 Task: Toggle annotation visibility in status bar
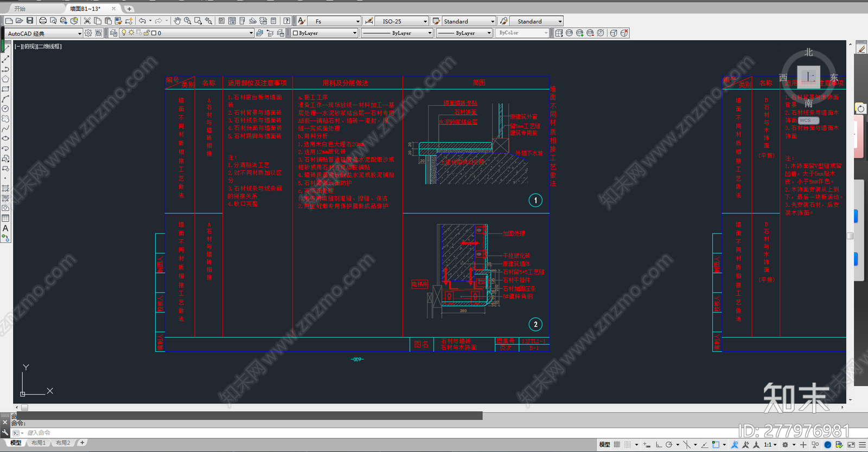[735, 444]
